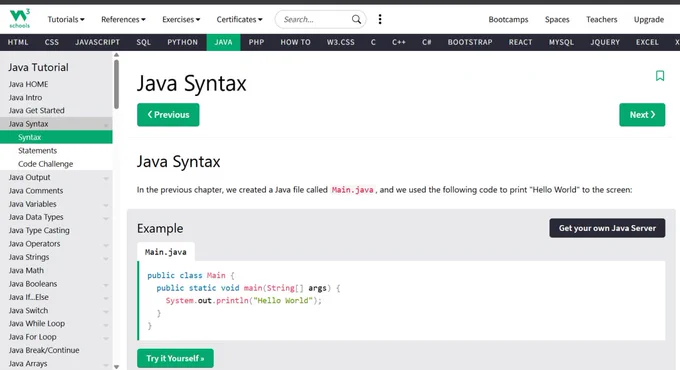Click the search magnifier icon
Screen dimensions: 680x370
pyautogui.click(x=356, y=19)
